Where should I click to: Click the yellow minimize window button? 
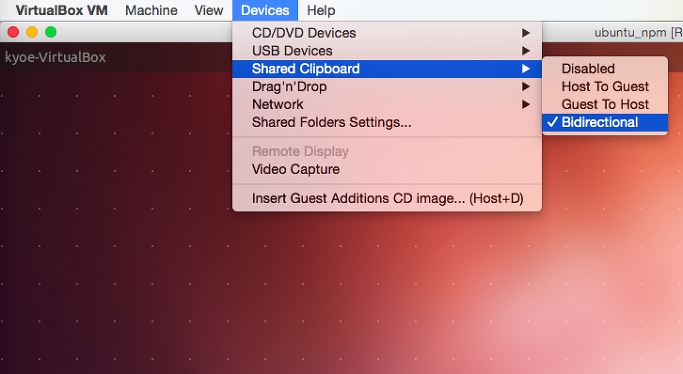tap(32, 32)
